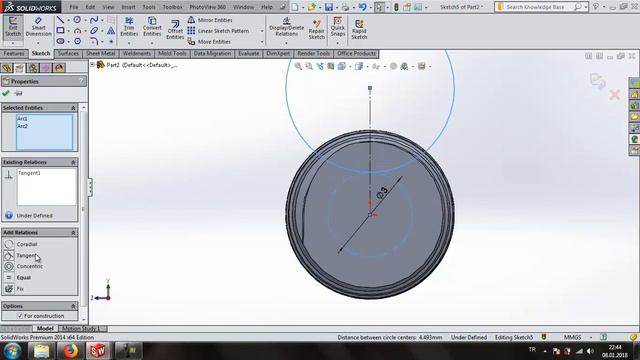Switch to the Evaluate tab
Screen dimensions: 640x360
(x=249, y=54)
